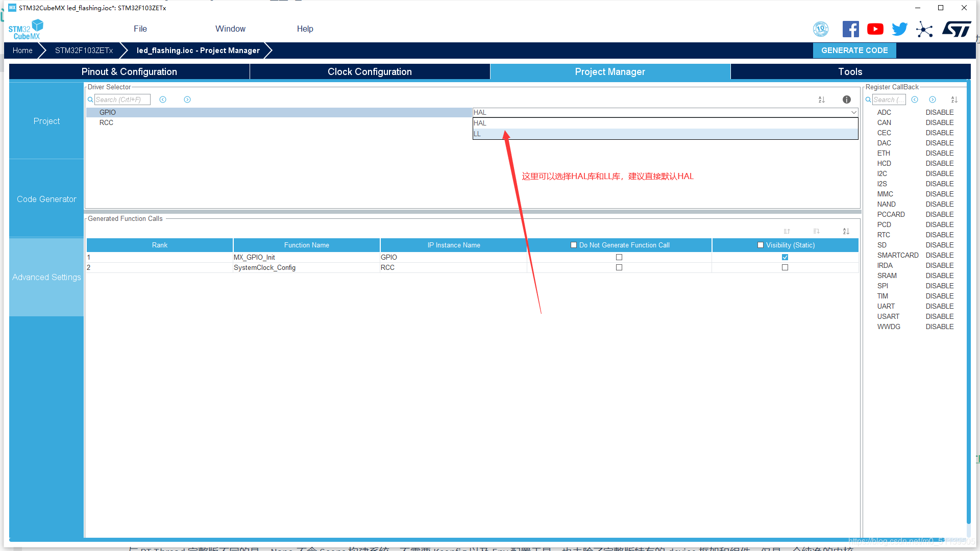Move function call rank up
This screenshot has width=980, height=551.
pyautogui.click(x=787, y=231)
